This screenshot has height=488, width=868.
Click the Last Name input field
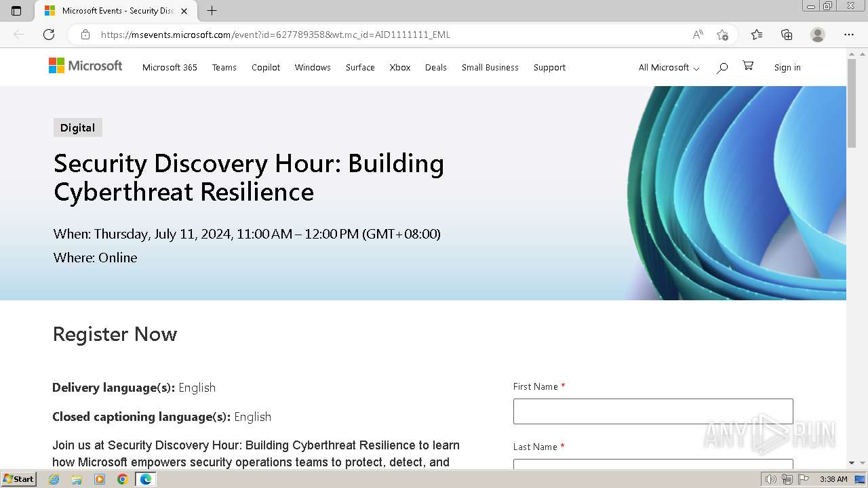[x=653, y=464]
